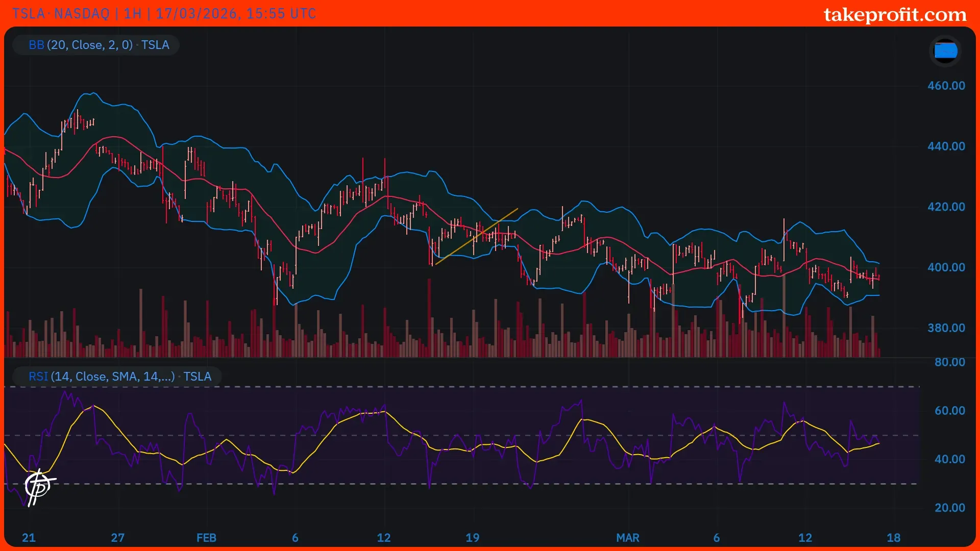
Task: Click the RSI 20.00 axis label
Action: pos(949,508)
